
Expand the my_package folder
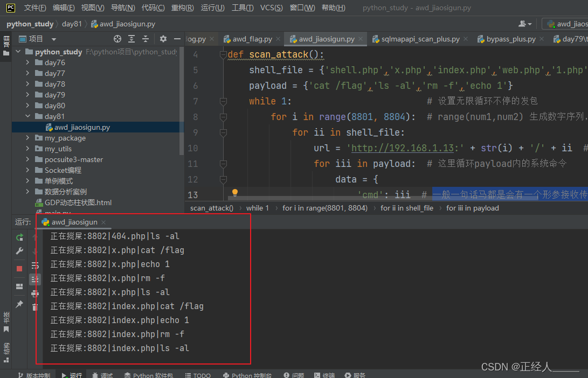[27, 138]
